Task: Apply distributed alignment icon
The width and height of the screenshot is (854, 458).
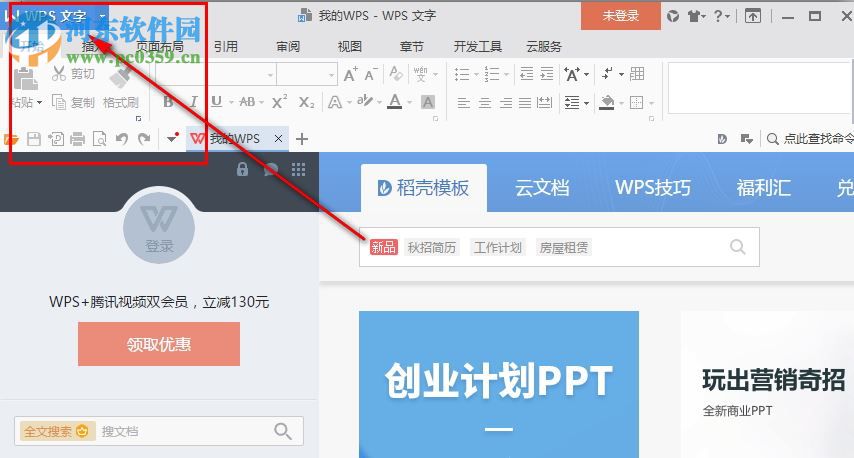Action: pos(545,102)
